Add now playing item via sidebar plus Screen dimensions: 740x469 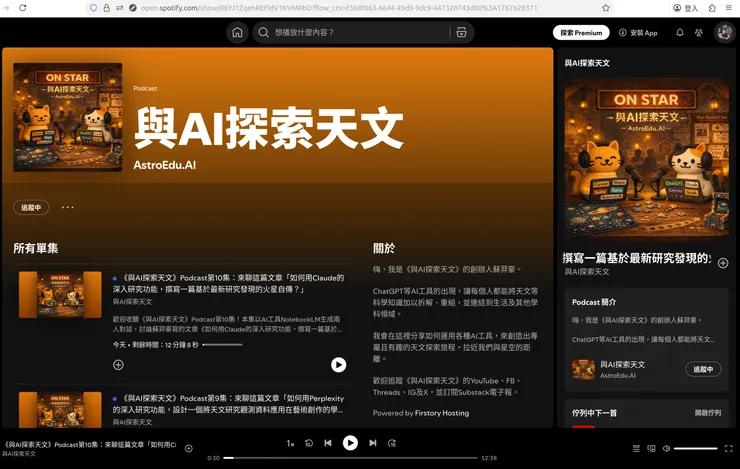723,263
